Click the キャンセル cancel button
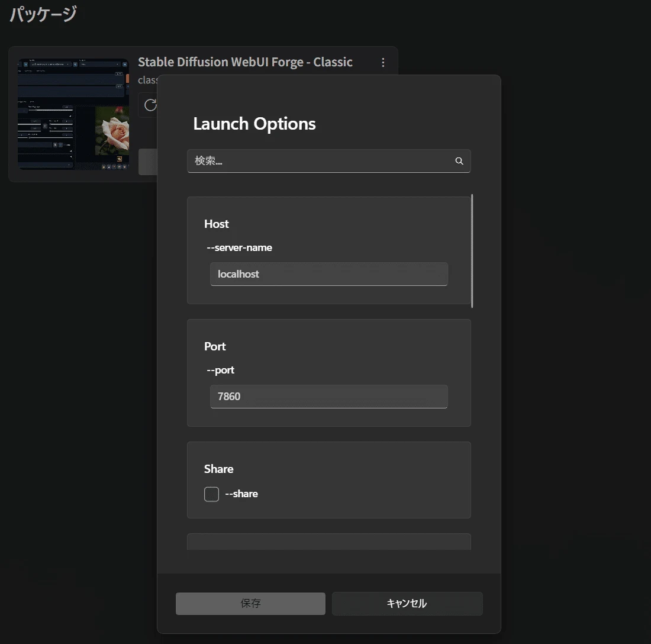 [x=407, y=603]
